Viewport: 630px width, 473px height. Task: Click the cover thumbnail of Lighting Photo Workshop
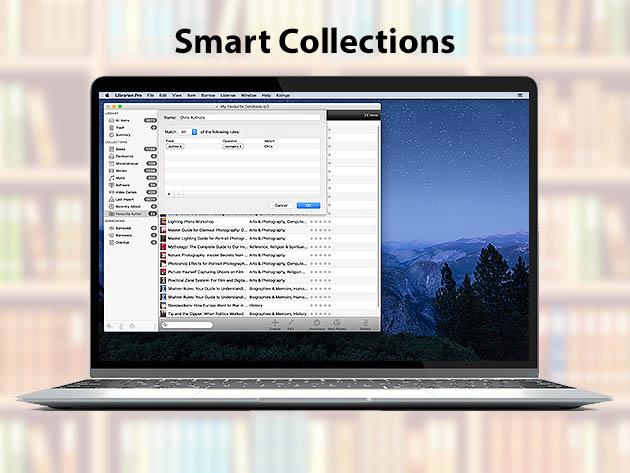point(163,222)
